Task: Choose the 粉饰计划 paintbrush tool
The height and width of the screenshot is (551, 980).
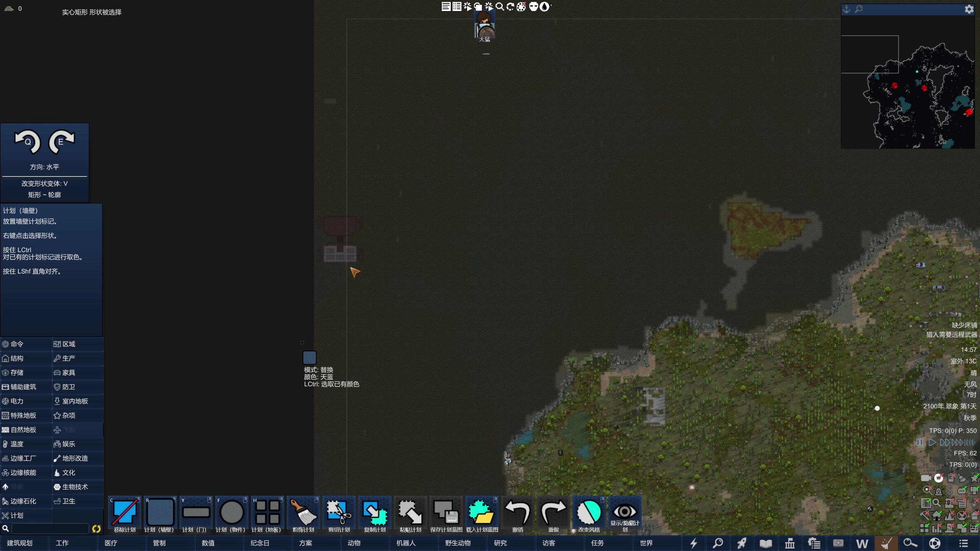Action: (303, 515)
